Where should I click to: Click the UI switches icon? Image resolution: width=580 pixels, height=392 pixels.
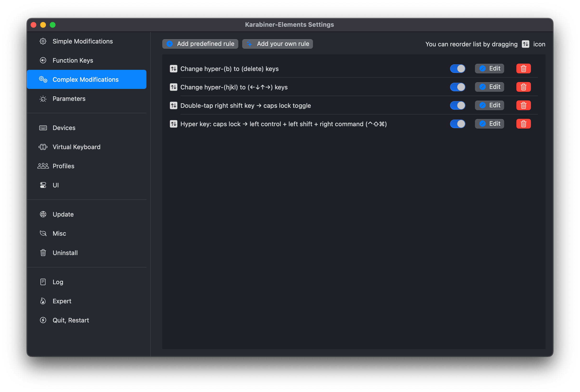click(43, 185)
